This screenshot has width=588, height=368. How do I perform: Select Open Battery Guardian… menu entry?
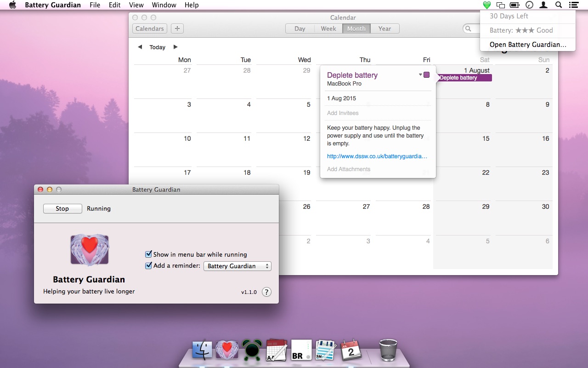coord(527,45)
